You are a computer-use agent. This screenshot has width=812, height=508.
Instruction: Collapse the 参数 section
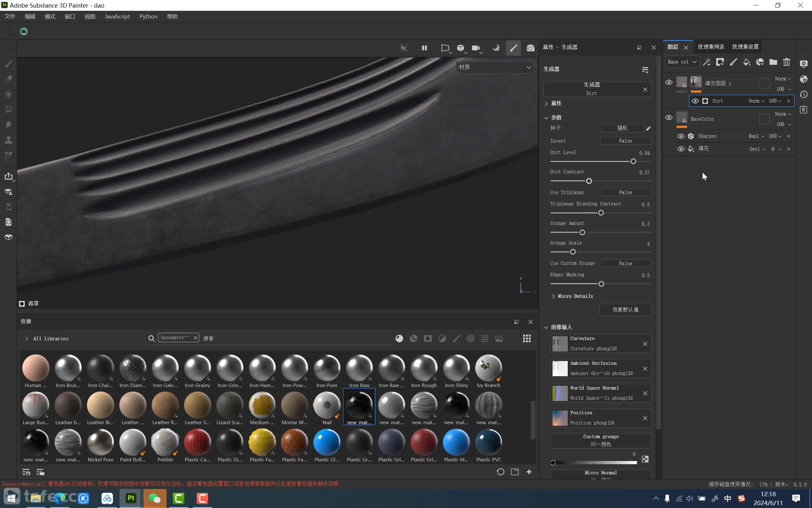pos(546,117)
